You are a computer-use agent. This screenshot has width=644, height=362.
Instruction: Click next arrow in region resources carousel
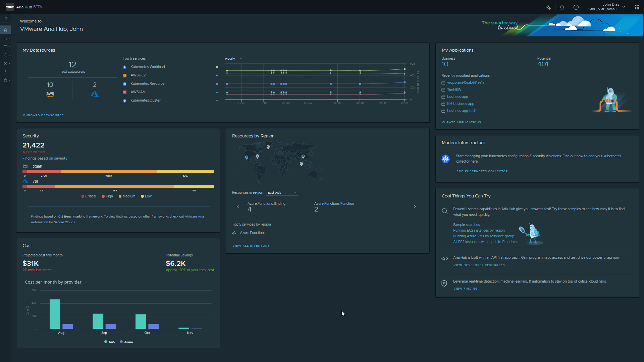pos(415,206)
